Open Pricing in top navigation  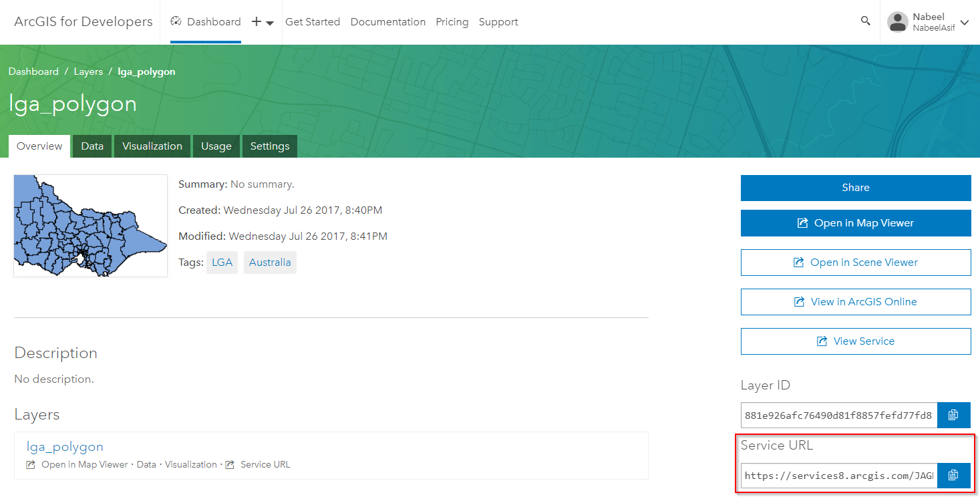point(452,22)
